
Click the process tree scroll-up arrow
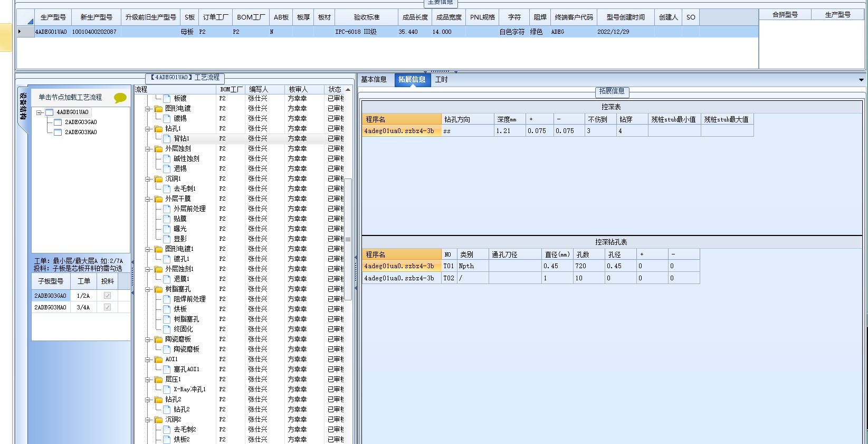click(x=348, y=90)
